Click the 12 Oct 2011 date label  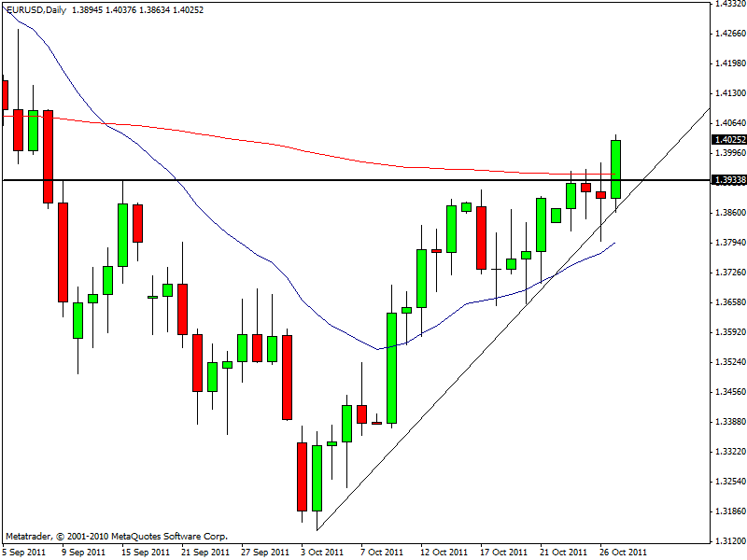[x=444, y=552]
